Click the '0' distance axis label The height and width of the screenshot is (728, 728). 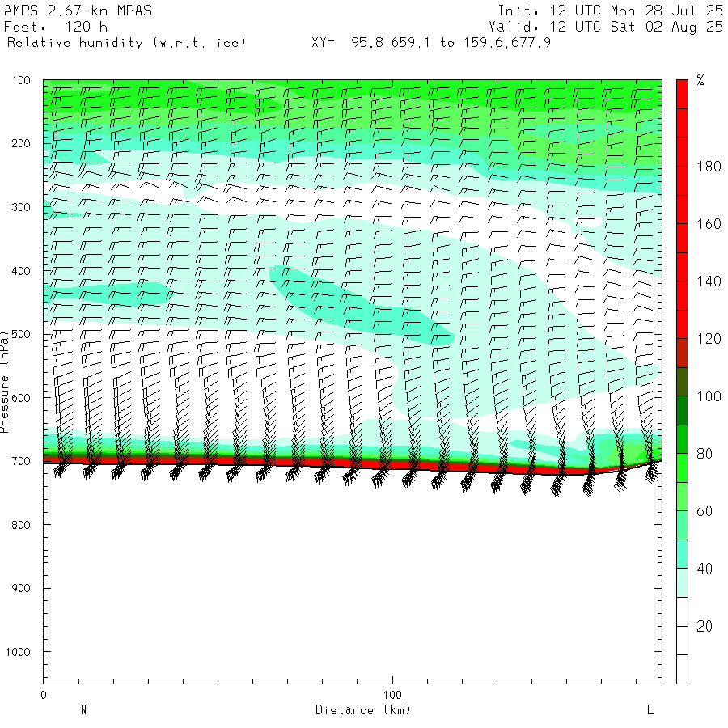pyautogui.click(x=44, y=695)
